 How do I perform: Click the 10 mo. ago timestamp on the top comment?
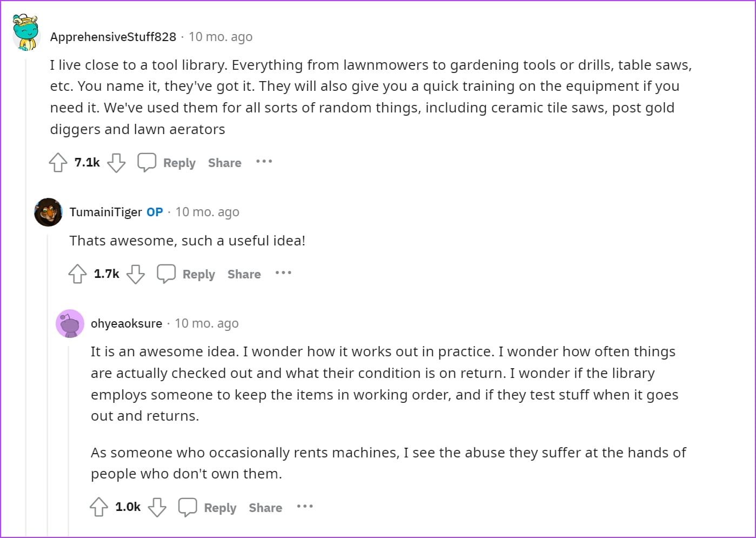220,37
